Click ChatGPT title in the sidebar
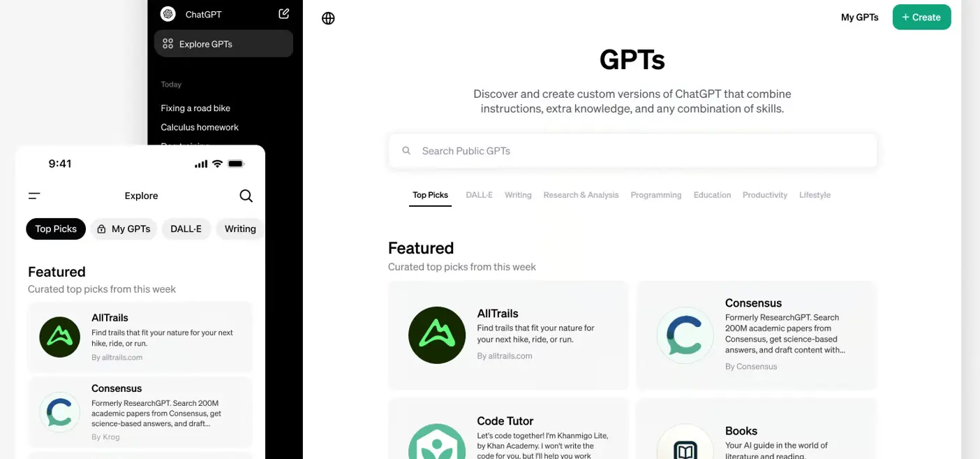 (x=203, y=14)
